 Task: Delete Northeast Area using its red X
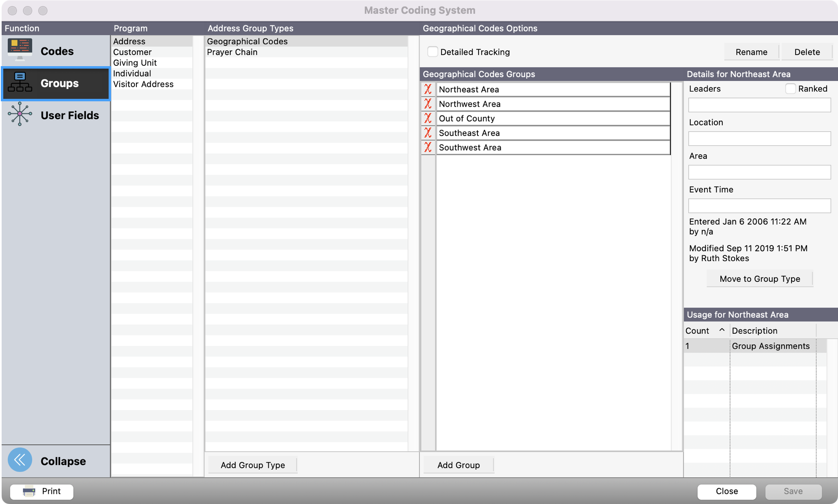[428, 89]
